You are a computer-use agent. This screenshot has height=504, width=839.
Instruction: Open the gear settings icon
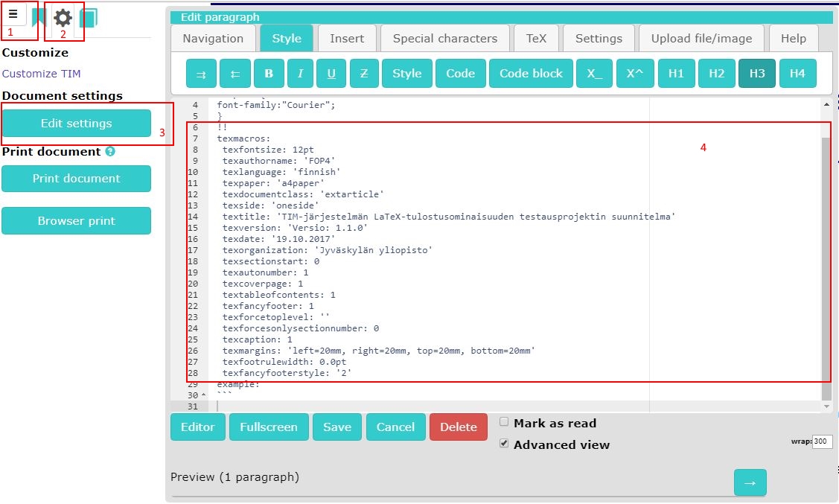click(63, 18)
